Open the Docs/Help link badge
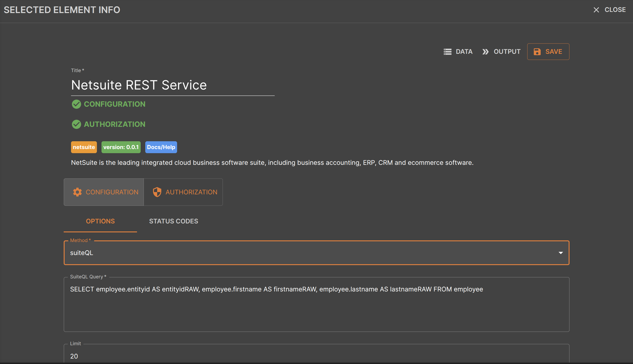 pos(161,147)
